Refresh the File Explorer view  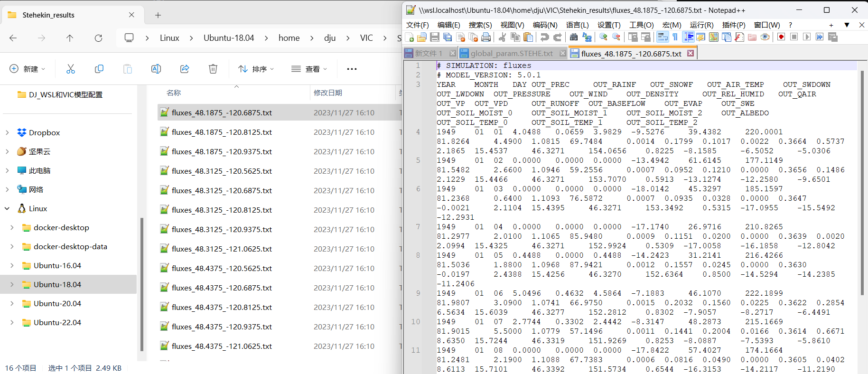(x=98, y=38)
